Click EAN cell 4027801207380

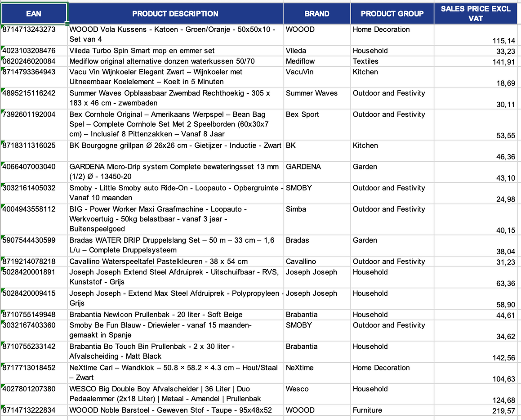point(34,394)
